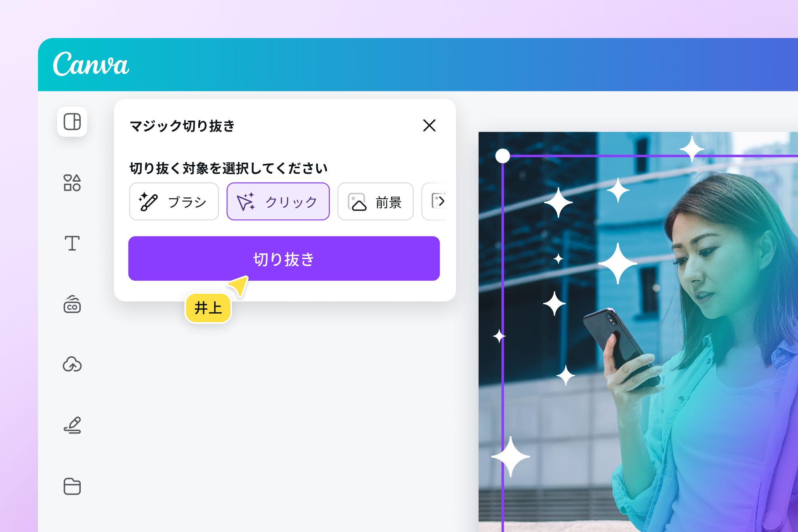
Task: Select the Text tool icon
Action: (72, 243)
